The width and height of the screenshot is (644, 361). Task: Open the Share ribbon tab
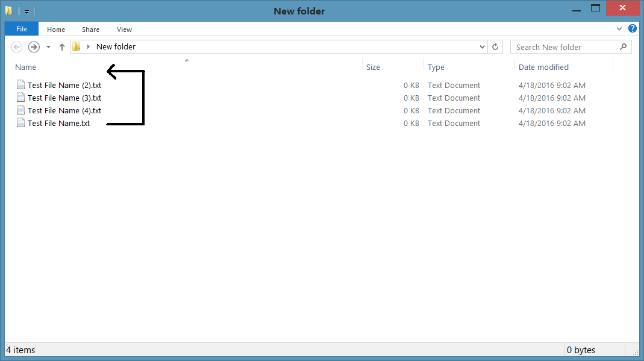(90, 29)
